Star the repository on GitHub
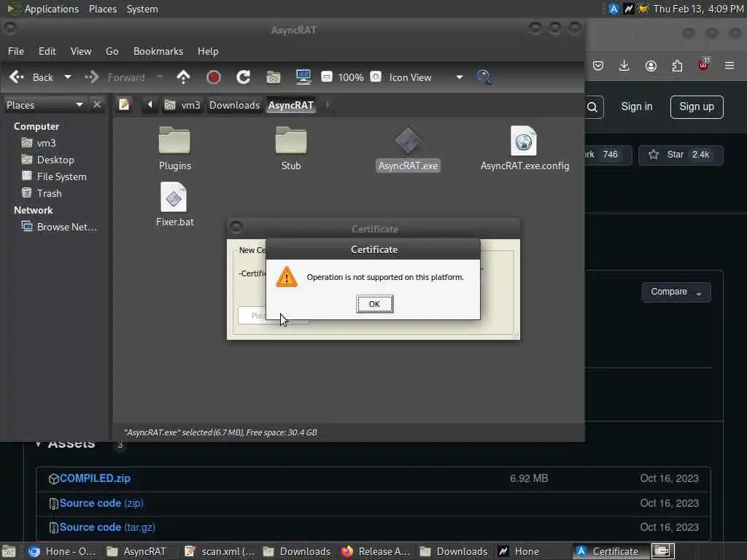This screenshot has width=747, height=560. click(x=681, y=155)
